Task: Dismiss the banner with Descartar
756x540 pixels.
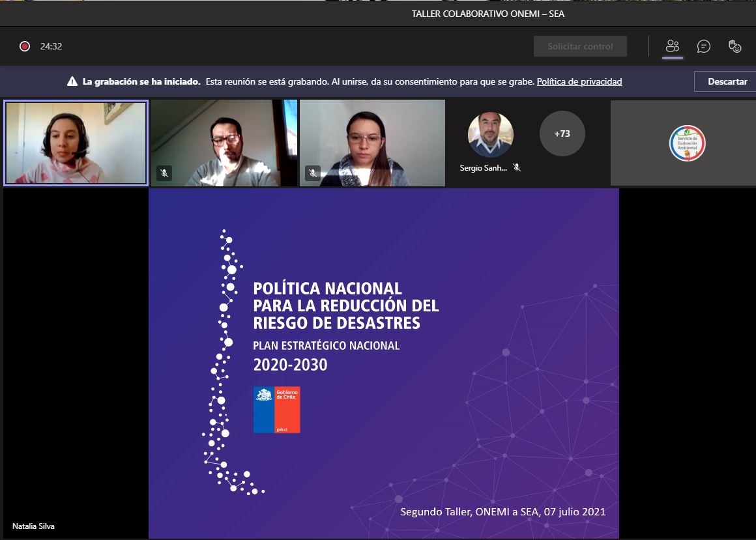Action: coord(727,81)
